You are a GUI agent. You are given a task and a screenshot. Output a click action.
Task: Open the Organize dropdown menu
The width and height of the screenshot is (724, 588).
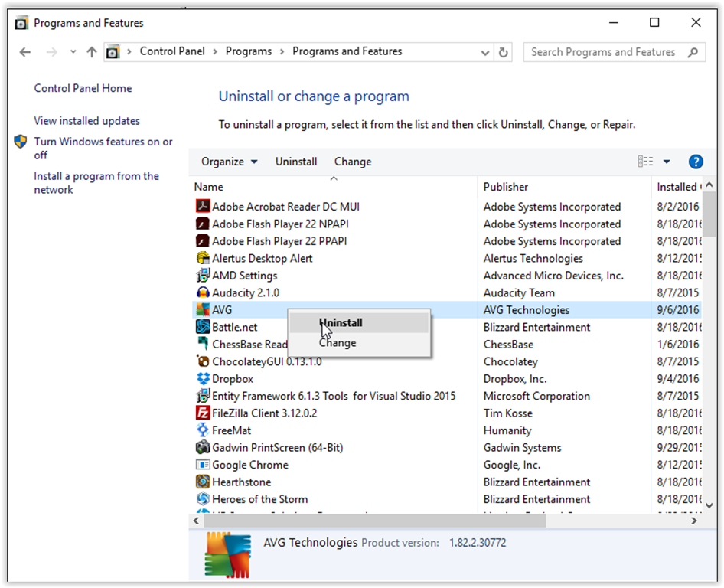[x=230, y=162]
